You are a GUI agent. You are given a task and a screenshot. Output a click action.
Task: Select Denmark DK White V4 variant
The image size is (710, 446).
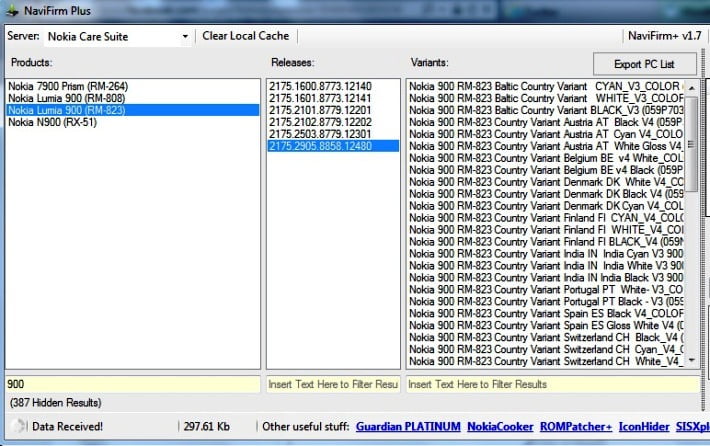coord(546,182)
